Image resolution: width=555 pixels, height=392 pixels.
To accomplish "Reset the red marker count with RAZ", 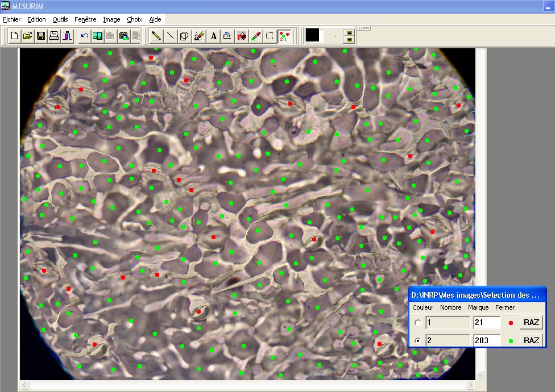I will [x=531, y=323].
